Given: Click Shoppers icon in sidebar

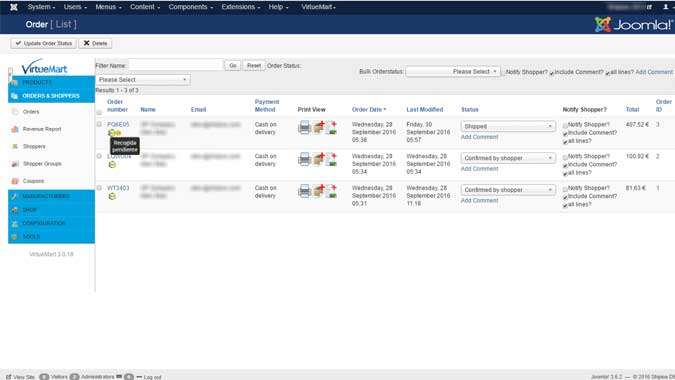Looking at the screenshot, I should click(15, 146).
